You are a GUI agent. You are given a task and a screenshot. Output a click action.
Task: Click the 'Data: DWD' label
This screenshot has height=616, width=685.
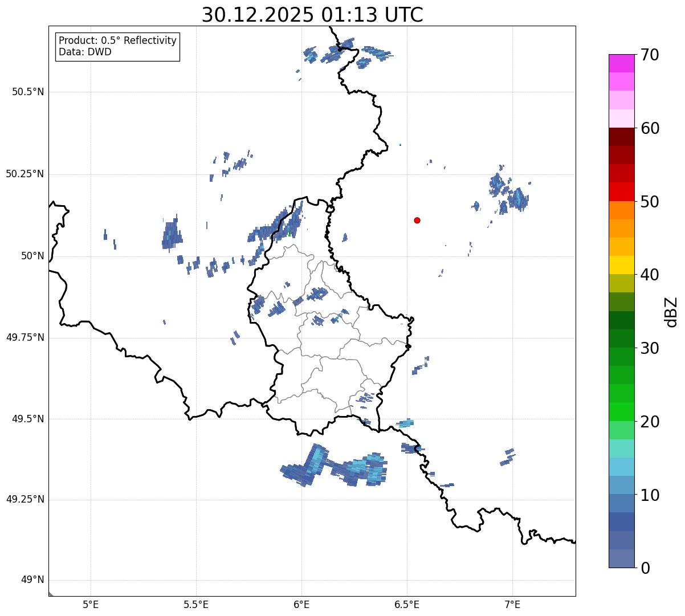(x=85, y=52)
